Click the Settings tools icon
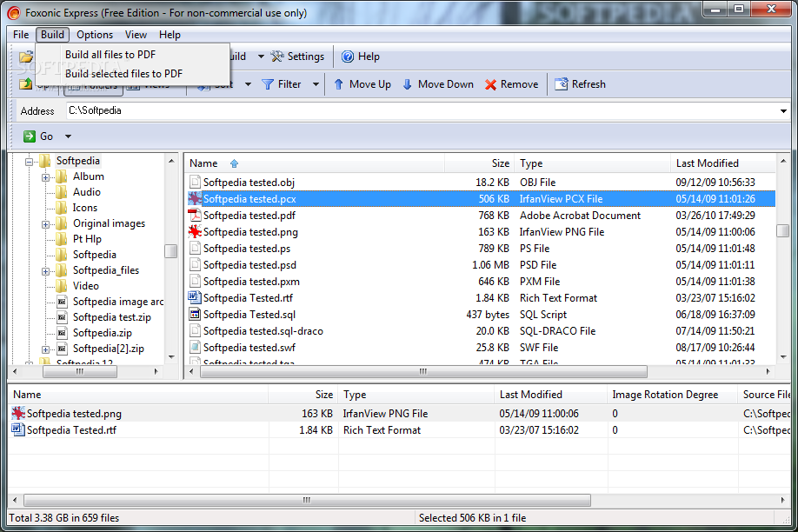Image resolution: width=798 pixels, height=532 pixels. coord(276,57)
